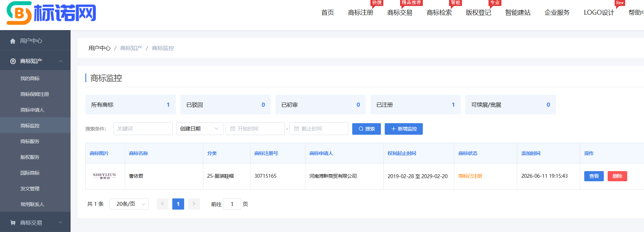
Task: Filter by the 已驳回 card
Action: [x=225, y=105]
